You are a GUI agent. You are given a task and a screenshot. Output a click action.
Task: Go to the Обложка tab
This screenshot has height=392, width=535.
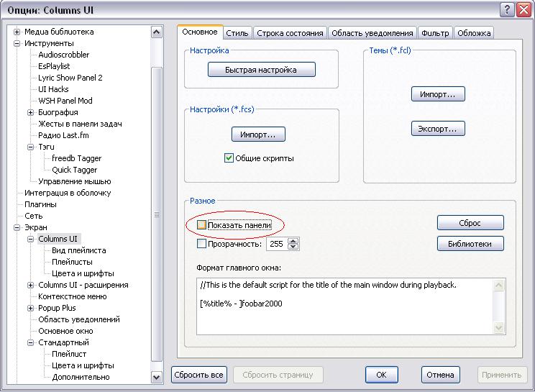click(474, 33)
